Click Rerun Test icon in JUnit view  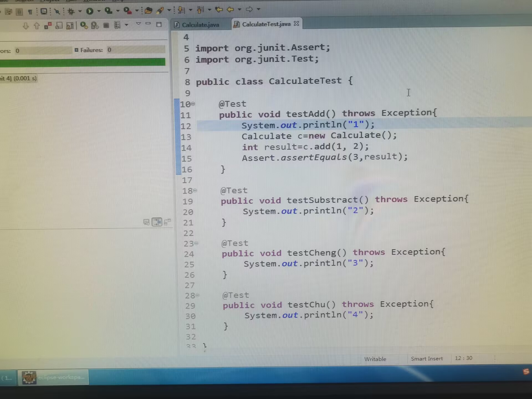(84, 25)
